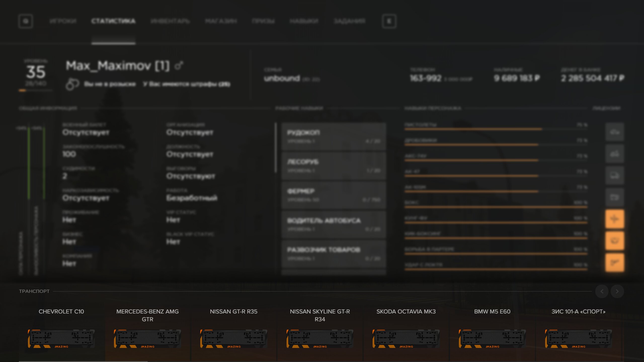Show next vehicles in ТРАНСПОРТ carousel

[617, 291]
